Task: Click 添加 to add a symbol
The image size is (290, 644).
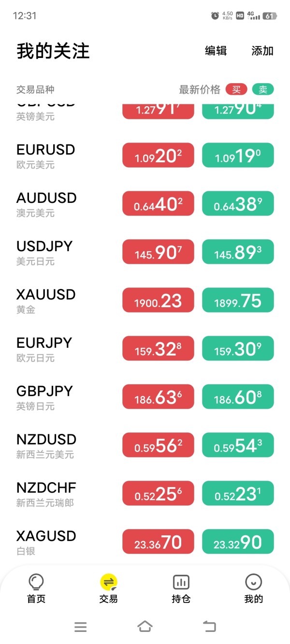Action: point(262,51)
